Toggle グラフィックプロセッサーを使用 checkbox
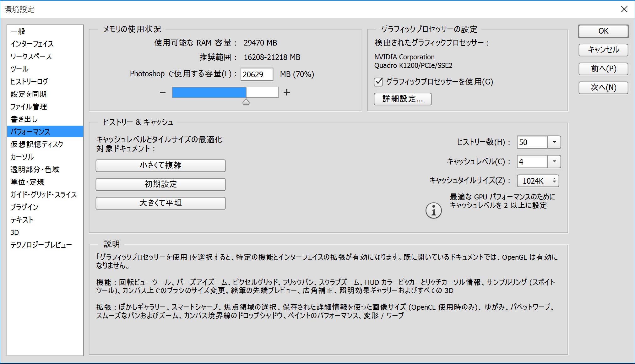635x364 pixels. tap(378, 82)
